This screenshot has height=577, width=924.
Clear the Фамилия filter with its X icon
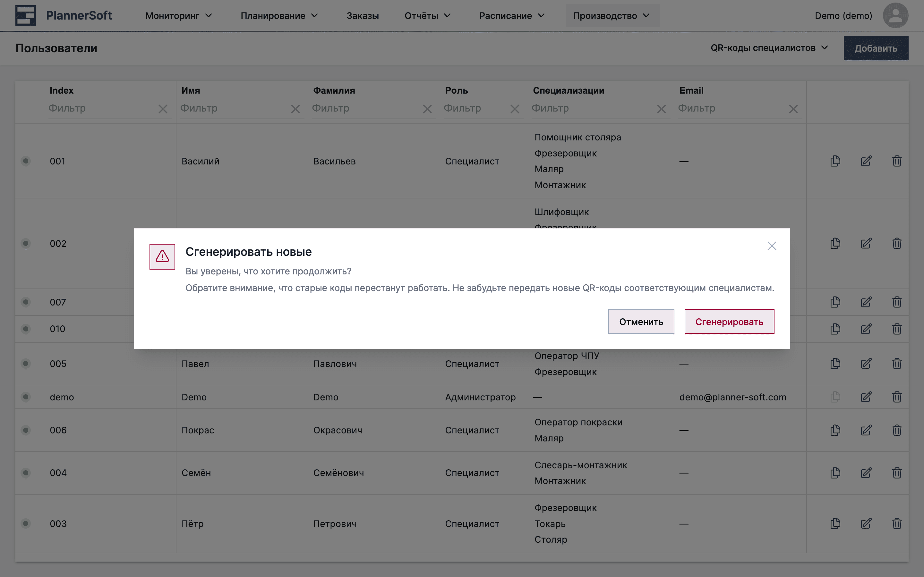click(427, 109)
